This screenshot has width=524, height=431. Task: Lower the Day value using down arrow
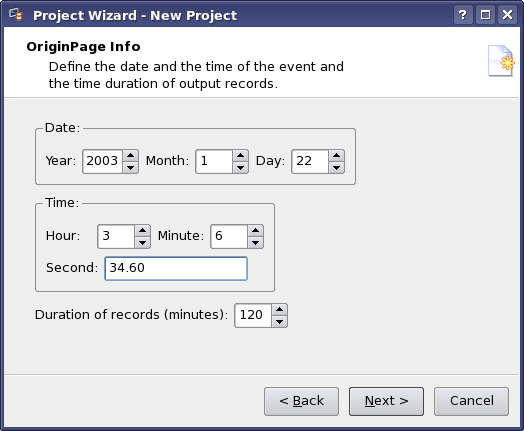click(336, 167)
